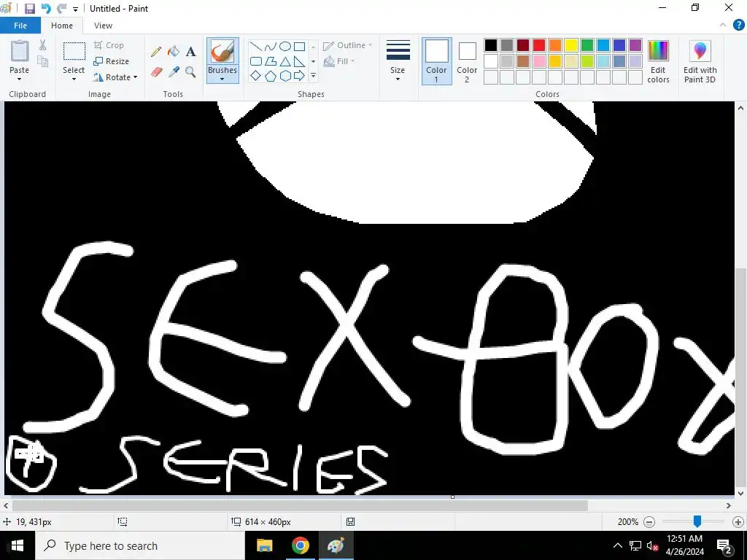Collapse the ribbon with the chevron
The height and width of the screenshot is (560, 747).
pos(723,26)
